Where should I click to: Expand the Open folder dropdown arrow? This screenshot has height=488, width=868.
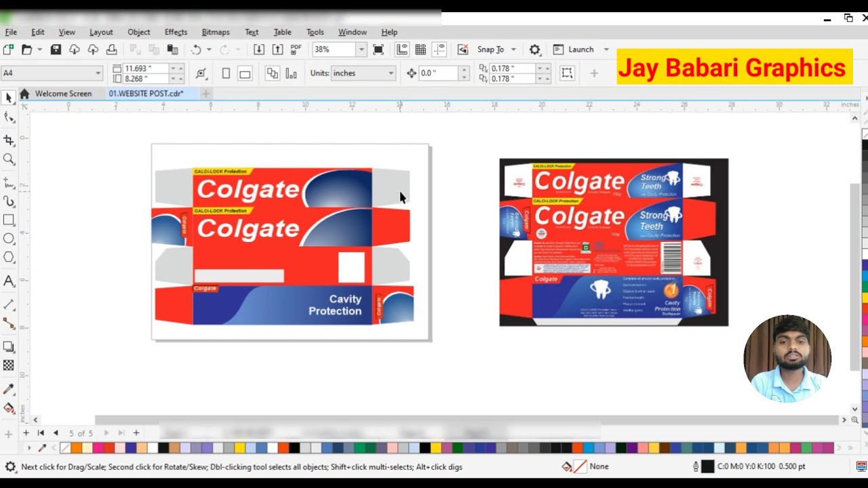click(39, 49)
